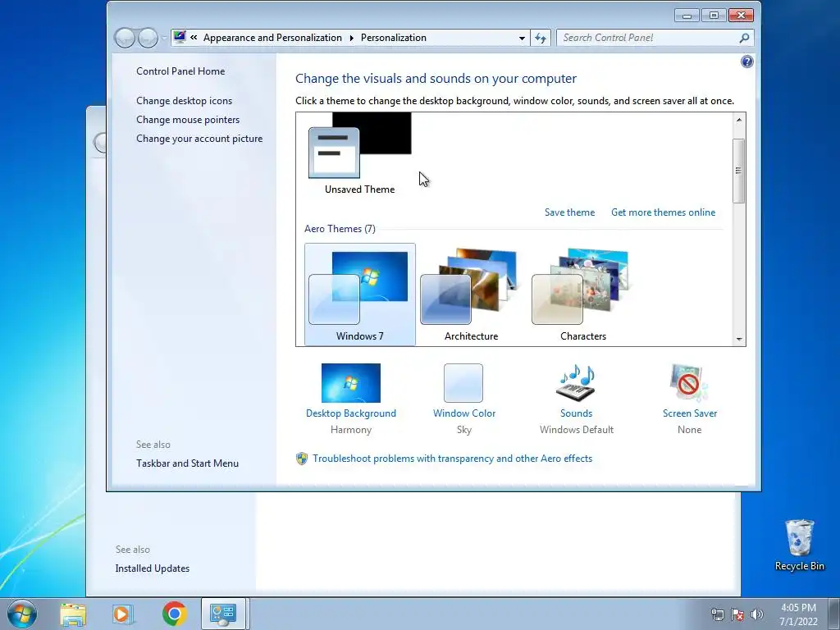Image resolution: width=840 pixels, height=630 pixels.
Task: Click the Personalization breadcrumb
Action: pyautogui.click(x=394, y=38)
